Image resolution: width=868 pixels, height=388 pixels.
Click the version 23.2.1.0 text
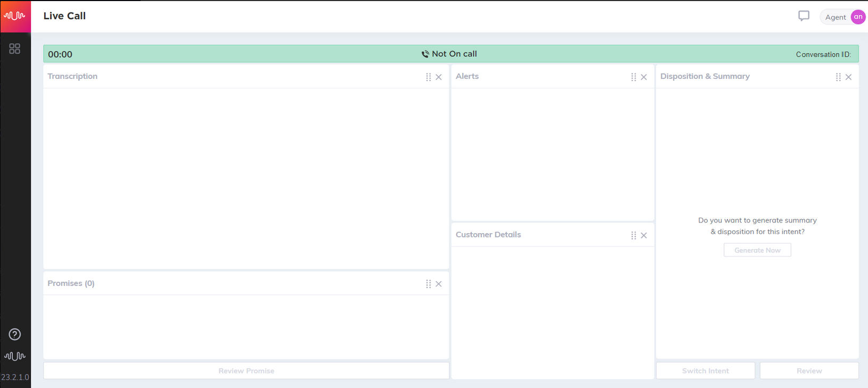[x=15, y=377]
